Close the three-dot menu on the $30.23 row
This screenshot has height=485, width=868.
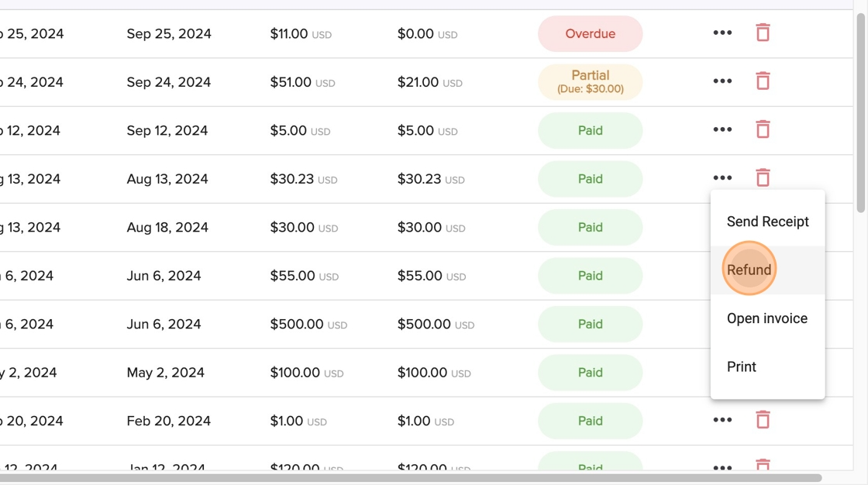click(722, 178)
